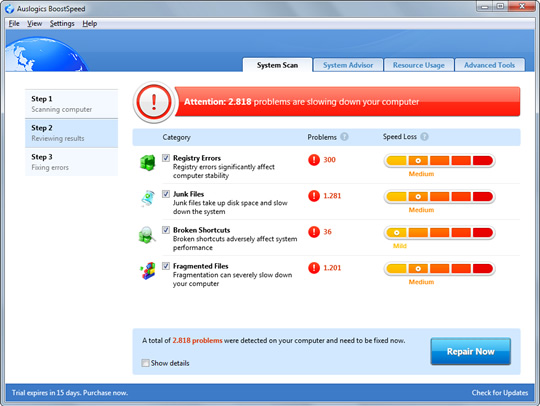Select Step 3 Fixing errors
Screen dimensions: 540x406
click(71, 162)
